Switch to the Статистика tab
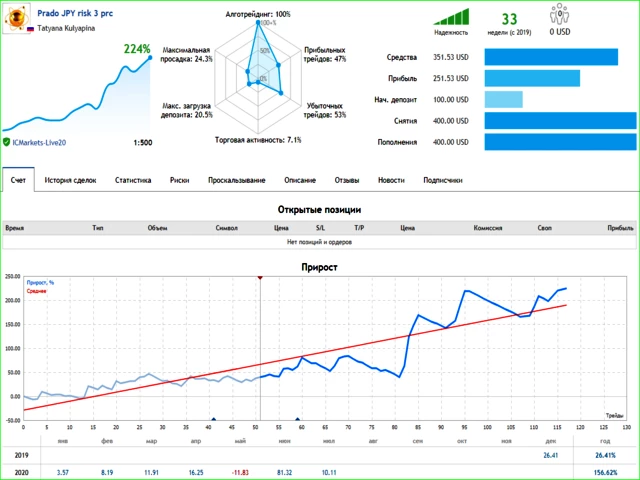This screenshot has height=480, width=640. click(133, 180)
